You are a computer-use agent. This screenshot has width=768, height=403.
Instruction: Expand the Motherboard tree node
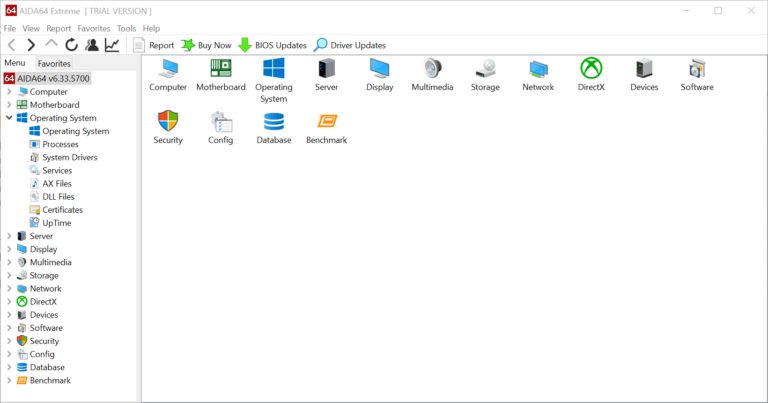pyautogui.click(x=9, y=105)
